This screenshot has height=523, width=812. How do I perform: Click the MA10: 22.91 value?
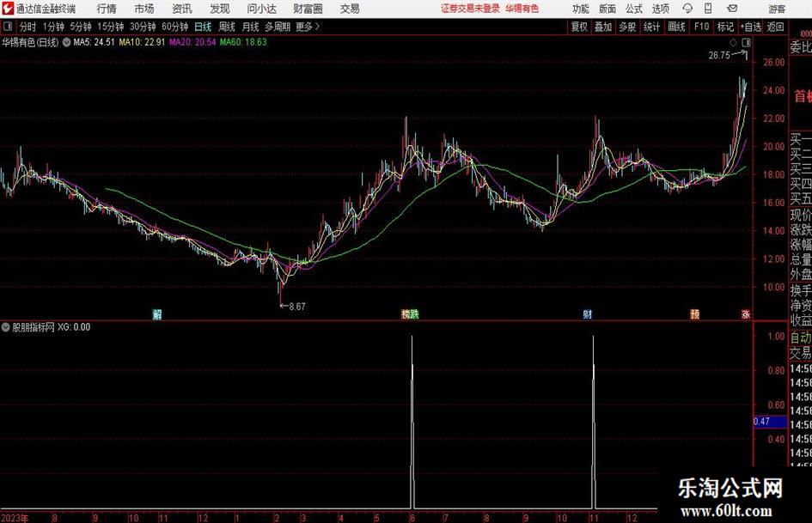(x=142, y=42)
